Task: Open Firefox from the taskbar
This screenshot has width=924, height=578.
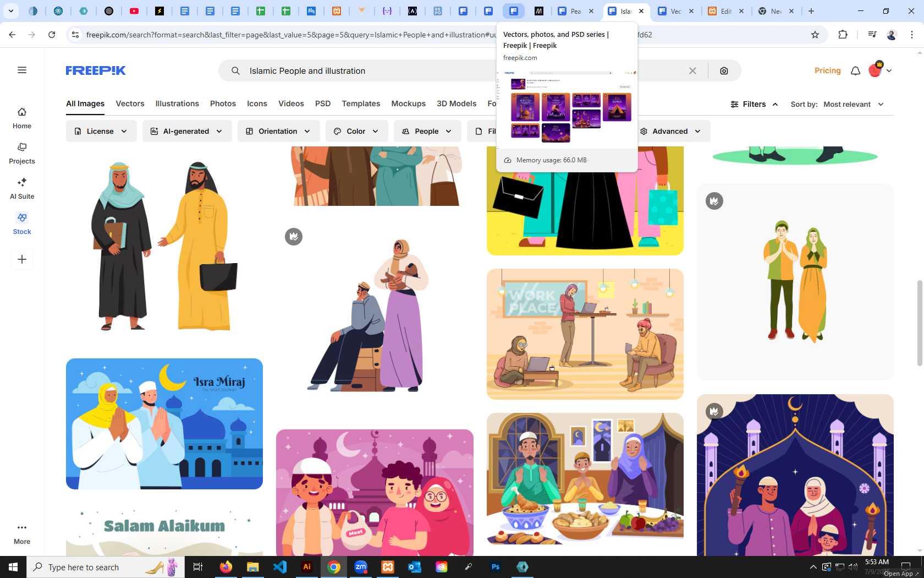Action: tap(226, 567)
